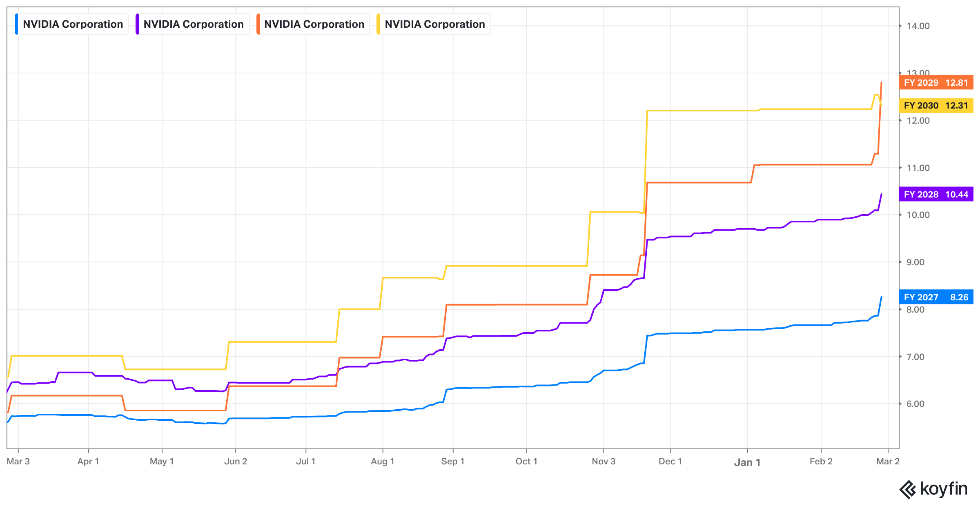Toggle the blue NVIDIA Corporation legend
This screenshot has width=980, height=506.
tap(73, 24)
